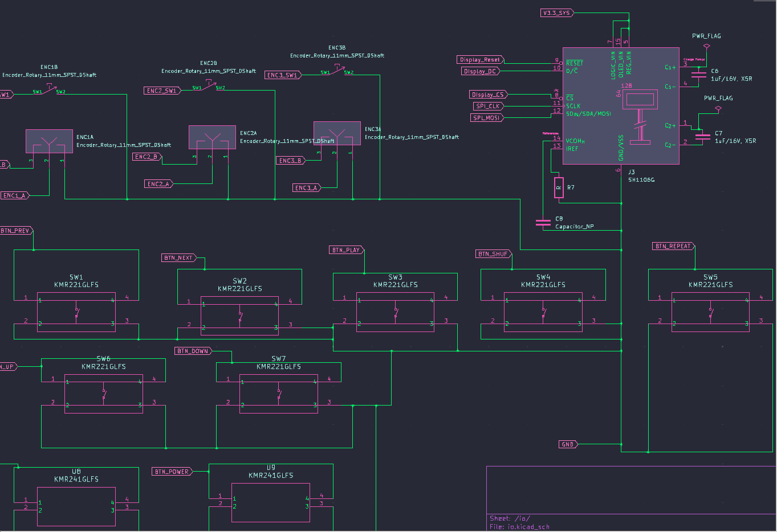Select the SPI_CLK label
The image size is (777, 532).
489,106
